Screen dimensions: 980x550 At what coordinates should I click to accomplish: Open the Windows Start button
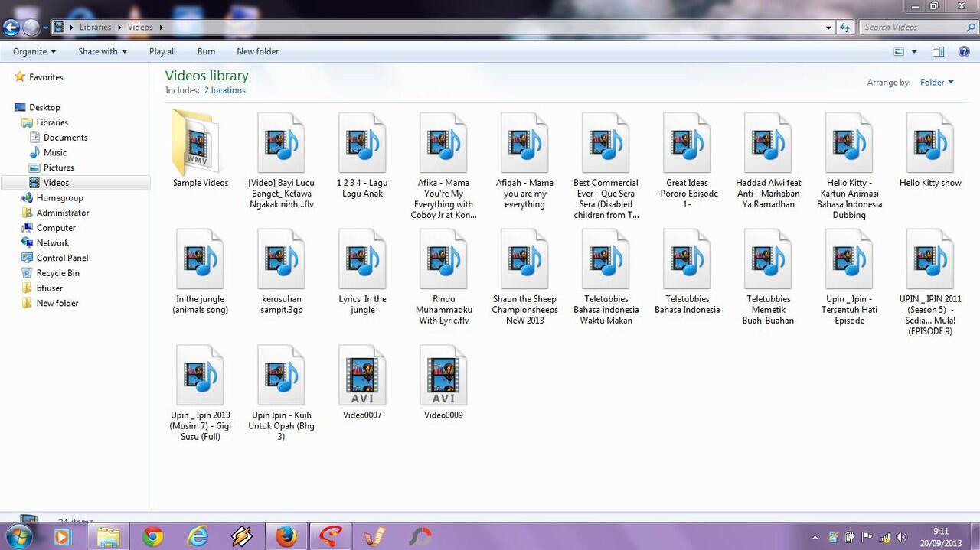click(18, 536)
